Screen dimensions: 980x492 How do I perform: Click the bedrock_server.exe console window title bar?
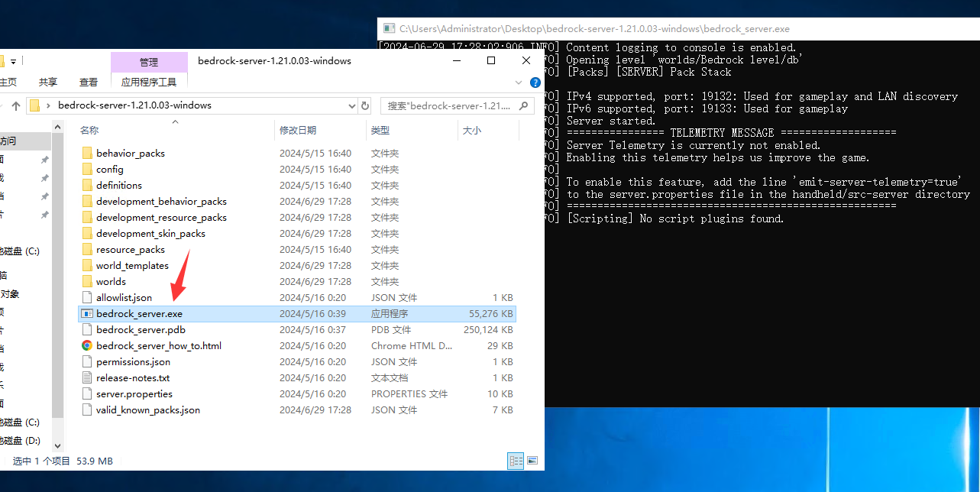click(x=678, y=29)
